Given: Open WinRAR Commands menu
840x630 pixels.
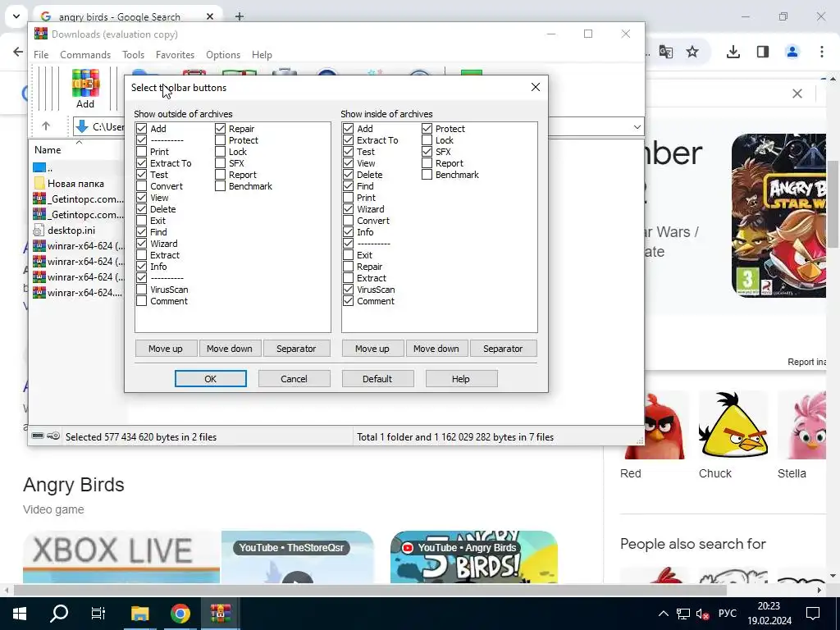Looking at the screenshot, I should [85, 55].
